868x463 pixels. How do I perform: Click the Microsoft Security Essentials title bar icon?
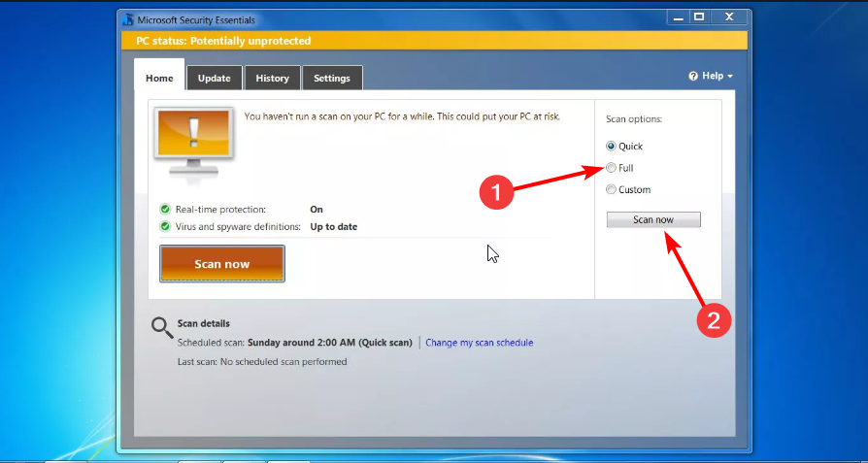tap(128, 20)
